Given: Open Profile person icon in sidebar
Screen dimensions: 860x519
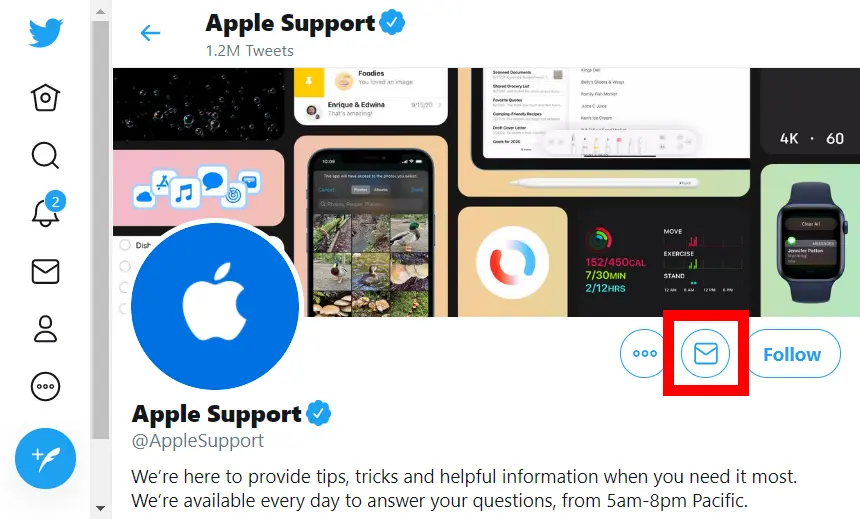Looking at the screenshot, I should [46, 329].
